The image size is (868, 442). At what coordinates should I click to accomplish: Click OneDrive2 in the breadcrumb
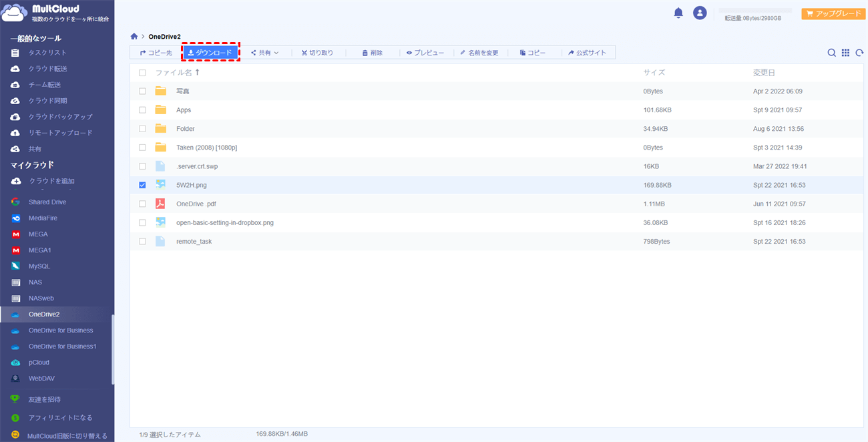(164, 37)
